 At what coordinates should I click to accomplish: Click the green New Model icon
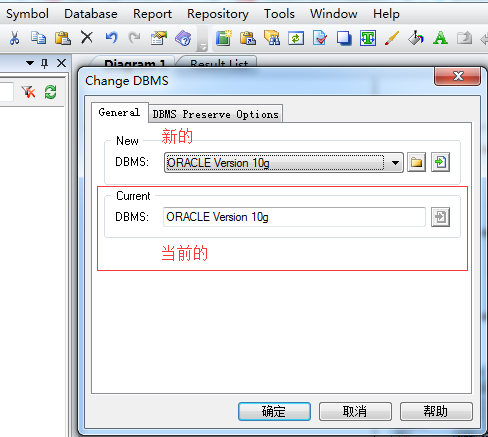[x=224, y=38]
